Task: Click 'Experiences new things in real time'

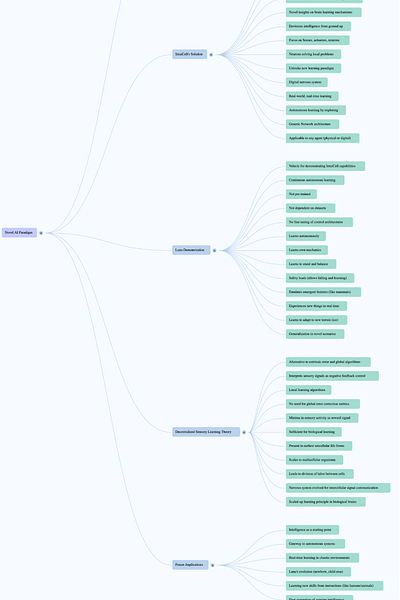Action: tap(316, 306)
